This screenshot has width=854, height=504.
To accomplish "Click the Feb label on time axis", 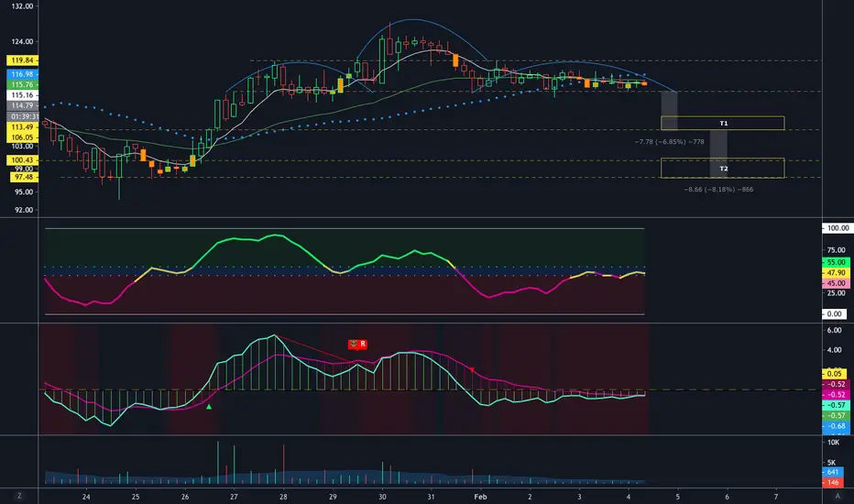I will (480, 497).
